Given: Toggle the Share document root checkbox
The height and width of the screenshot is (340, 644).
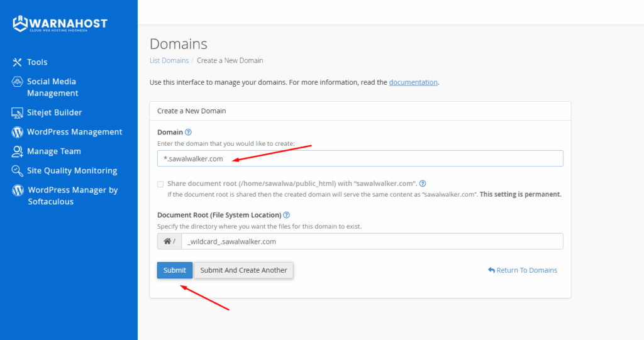Looking at the screenshot, I should pos(160,184).
